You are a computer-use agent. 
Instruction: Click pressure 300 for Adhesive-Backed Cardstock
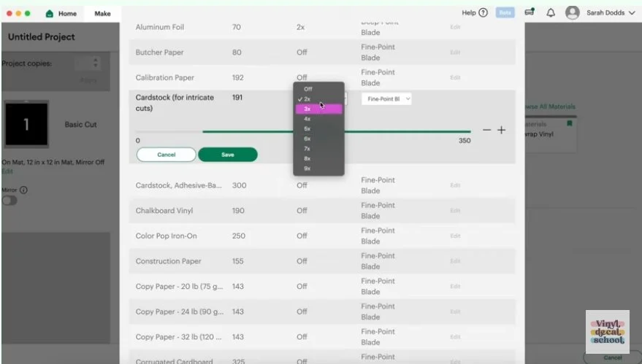pos(239,185)
